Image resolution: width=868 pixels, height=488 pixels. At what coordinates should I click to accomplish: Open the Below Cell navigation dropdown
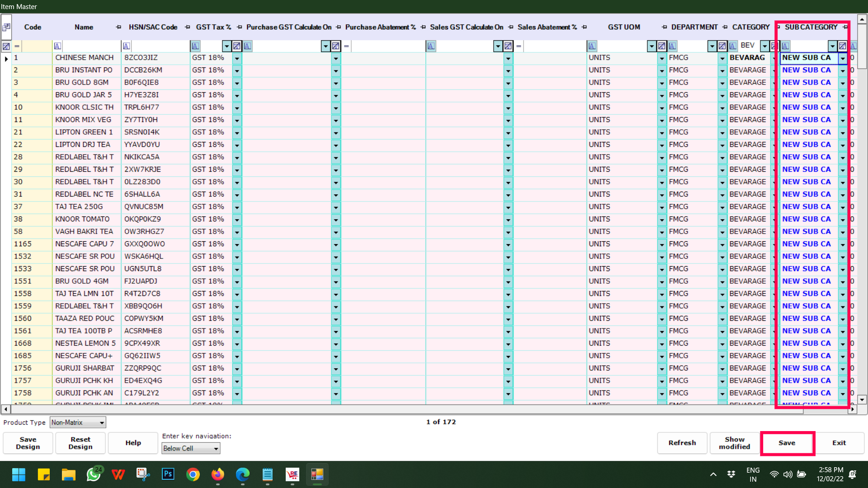[216, 449]
